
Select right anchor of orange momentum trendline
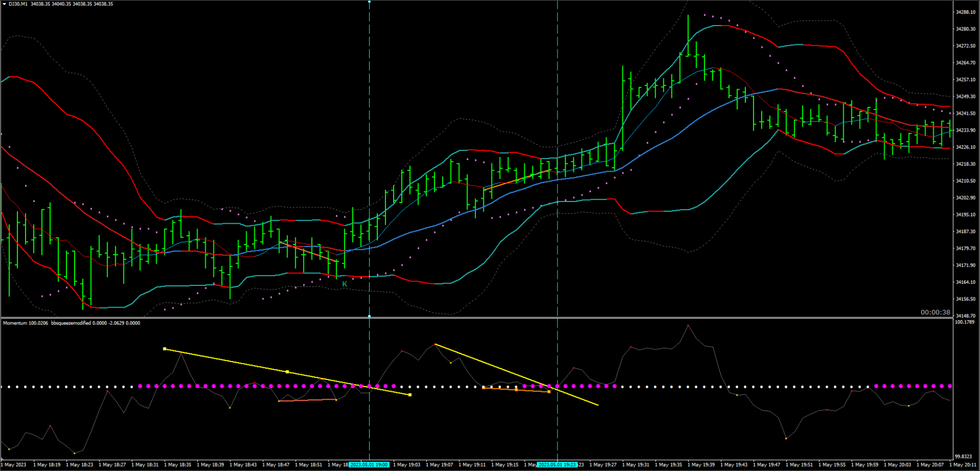[x=549, y=392]
